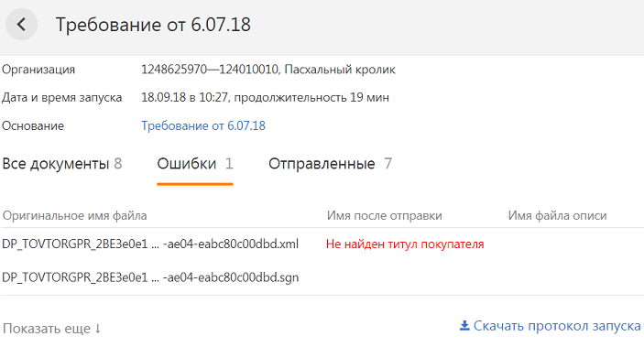Open the Требование от 6.07.18 basis link

(x=203, y=125)
